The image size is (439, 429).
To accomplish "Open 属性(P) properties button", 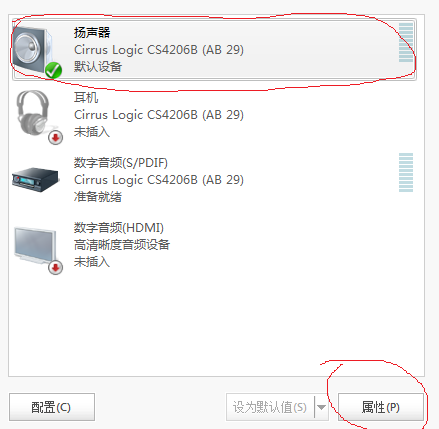I will click(x=381, y=407).
